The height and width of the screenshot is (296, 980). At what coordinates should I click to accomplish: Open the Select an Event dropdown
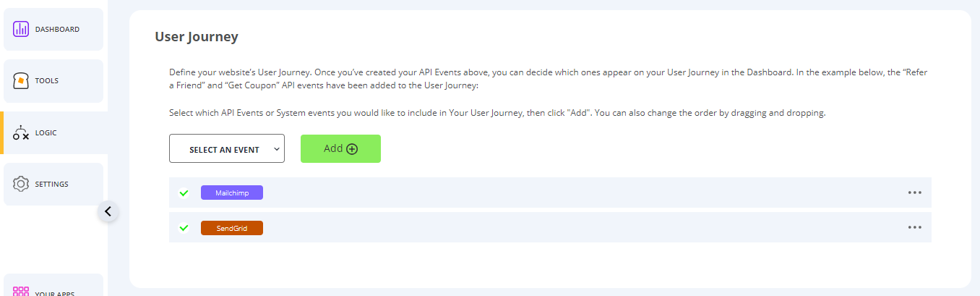coord(227,148)
